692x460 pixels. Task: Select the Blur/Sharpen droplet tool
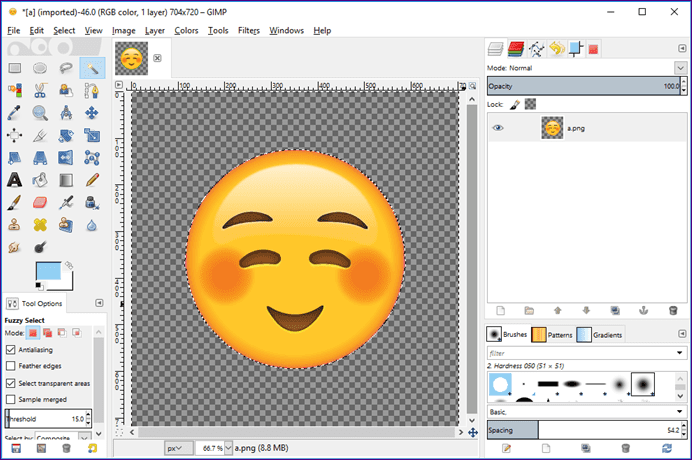(x=92, y=225)
